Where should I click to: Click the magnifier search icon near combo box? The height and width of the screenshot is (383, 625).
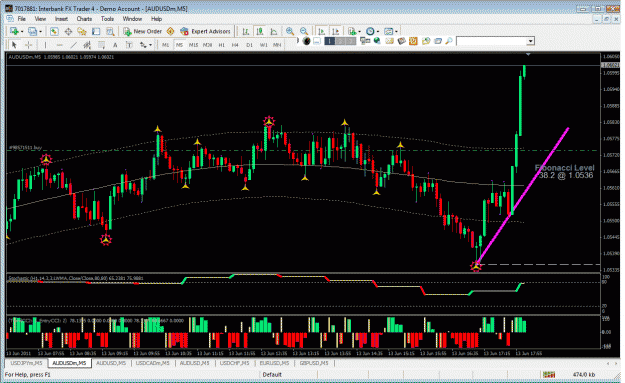click(449, 41)
